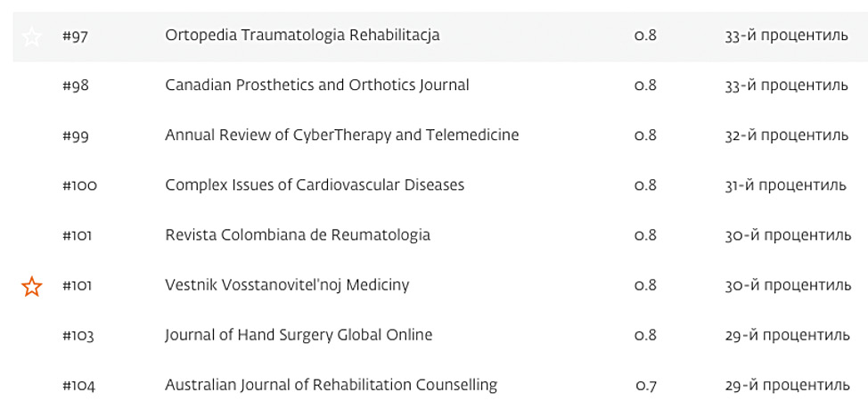Open Australian Journal of Rehabilitation Counselling
Screen dimensions: 868x417
331,385
